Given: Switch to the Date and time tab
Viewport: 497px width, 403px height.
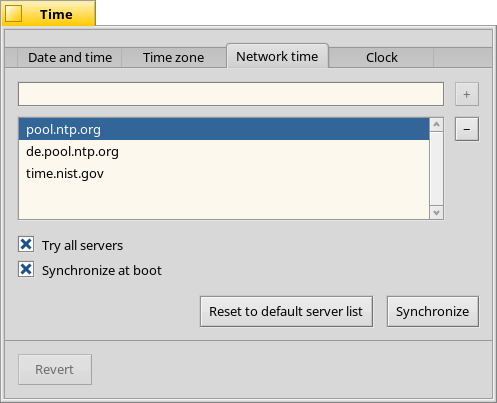Looking at the screenshot, I should click(70, 58).
